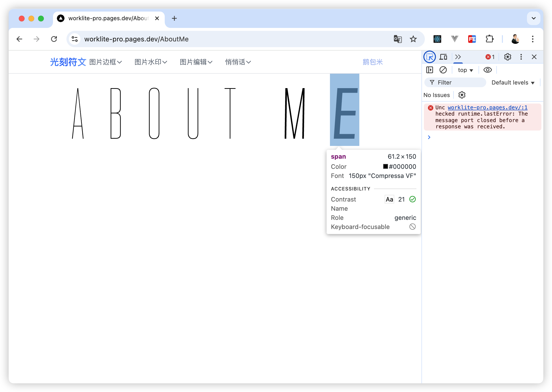Click the clear console icon

click(x=443, y=70)
